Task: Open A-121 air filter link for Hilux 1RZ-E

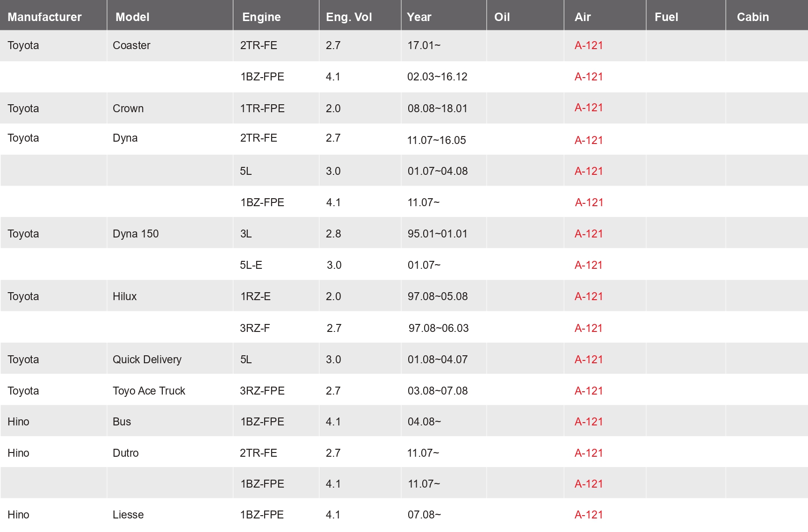Action: click(589, 296)
